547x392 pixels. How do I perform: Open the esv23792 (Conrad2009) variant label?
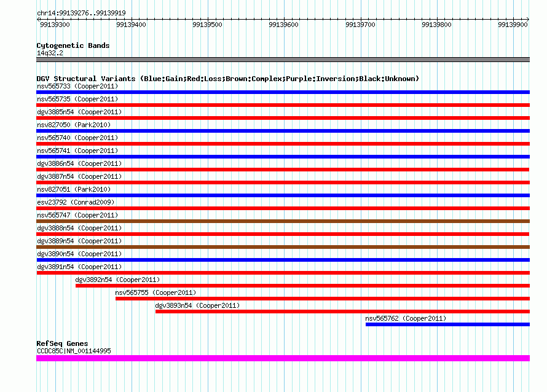click(x=76, y=202)
